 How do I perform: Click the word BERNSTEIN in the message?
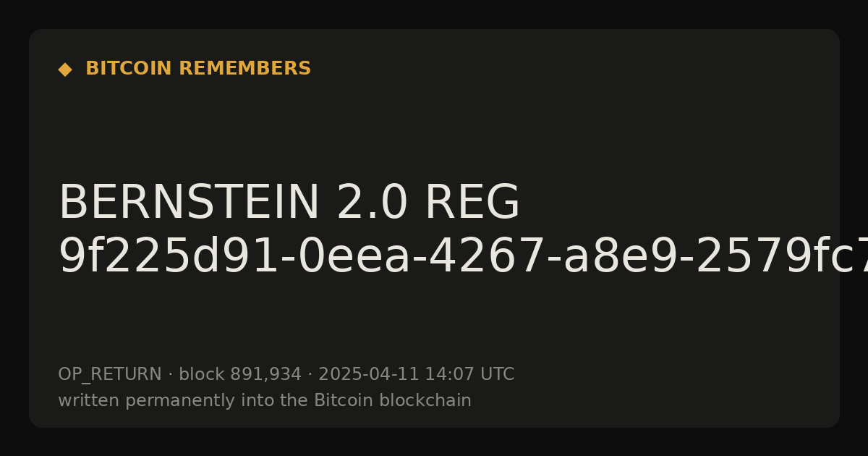coord(189,203)
